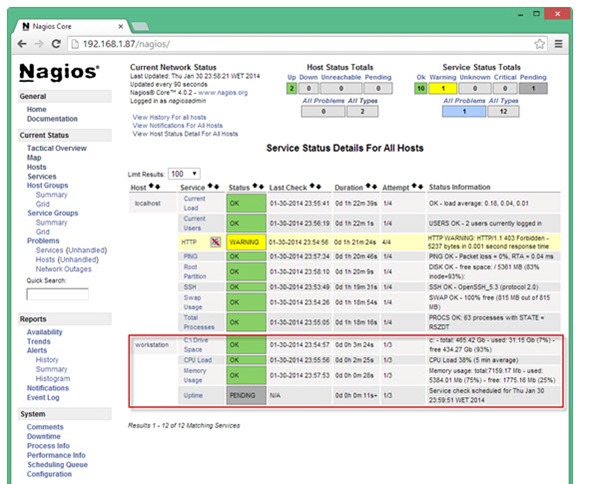Open the Chrome hamburger menu
Screen dimensions: 600x484
[558, 44]
